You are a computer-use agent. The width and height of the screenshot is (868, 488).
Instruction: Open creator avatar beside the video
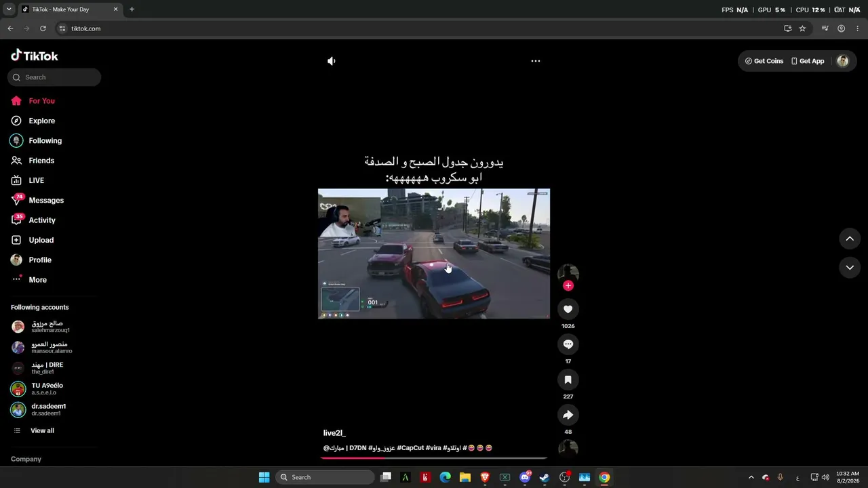coord(568,274)
